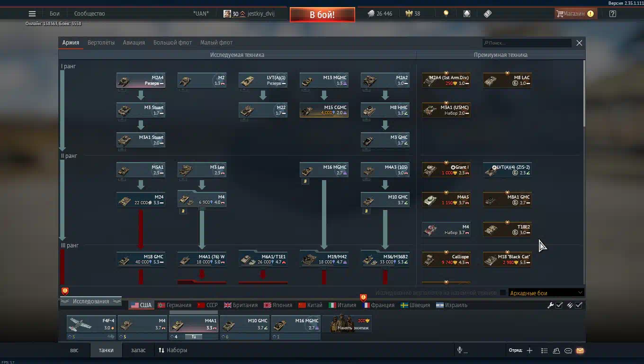This screenshot has height=364, width=644.
Task: Switch to the ввс lineup tab
Action: [x=74, y=350]
